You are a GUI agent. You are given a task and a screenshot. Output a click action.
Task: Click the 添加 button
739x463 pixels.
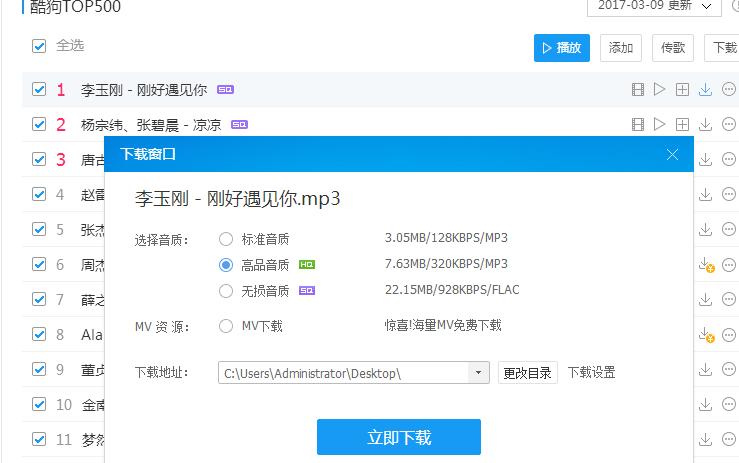tap(621, 48)
